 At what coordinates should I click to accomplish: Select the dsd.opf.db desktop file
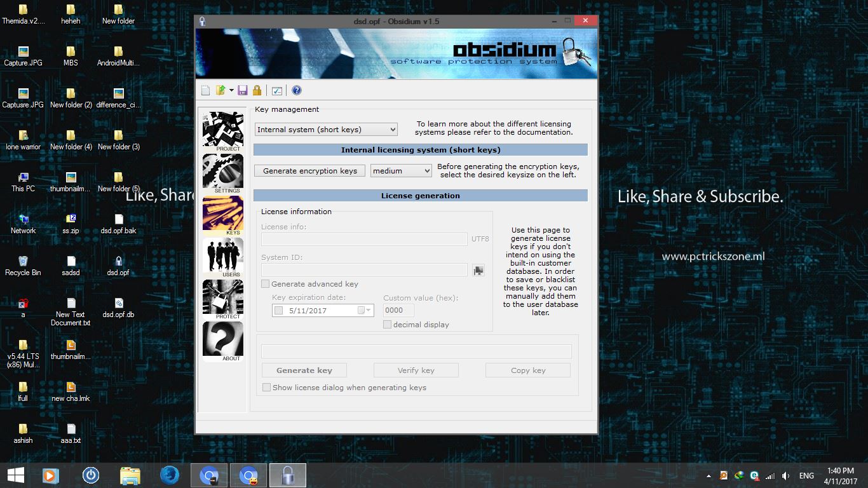[118, 308]
